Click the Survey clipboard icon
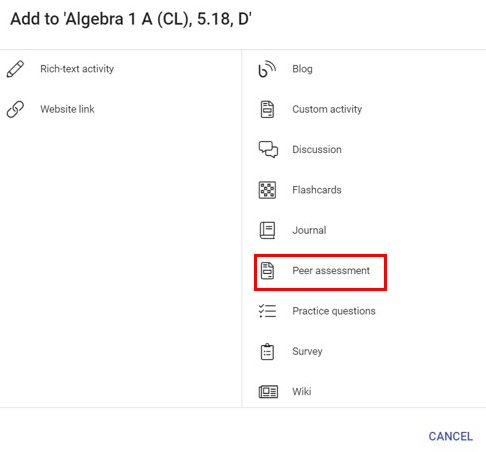486x452 pixels. tap(267, 352)
